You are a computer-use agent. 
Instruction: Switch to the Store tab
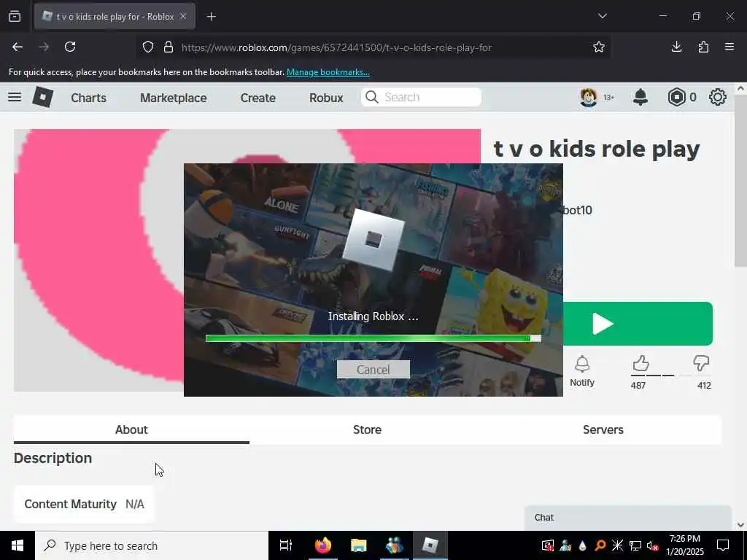coord(368,429)
